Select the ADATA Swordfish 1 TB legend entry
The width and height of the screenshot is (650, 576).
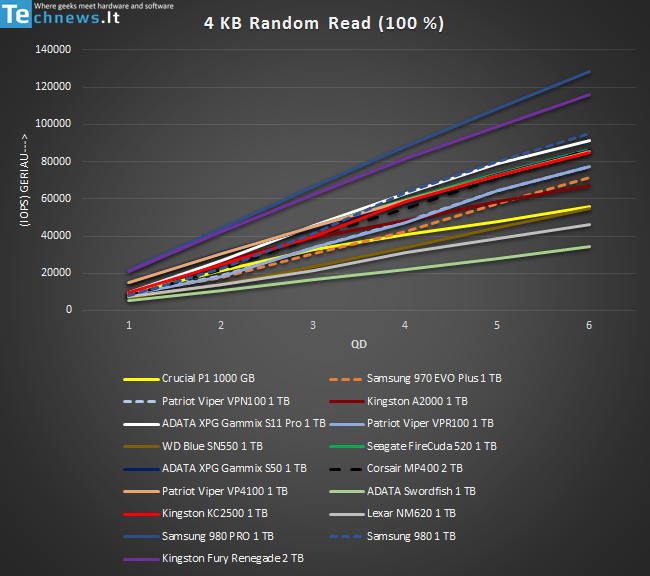point(403,491)
